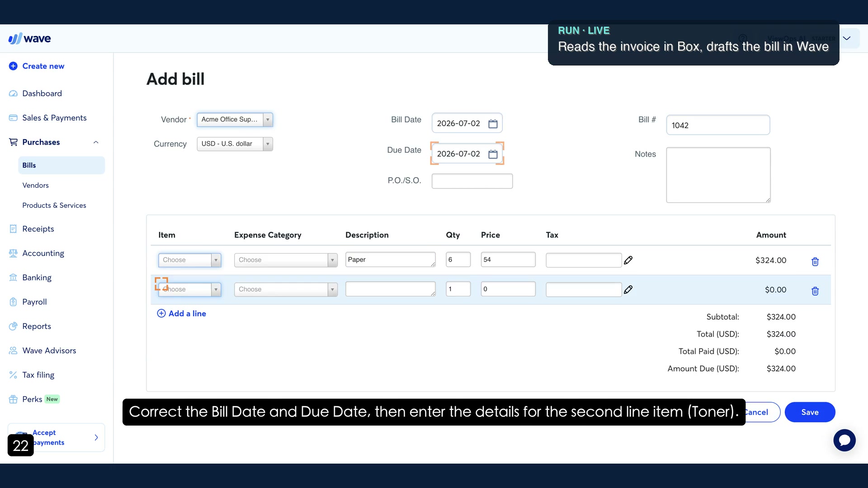Click the Tax field on second row
Screen dimensions: 868x488
click(584, 290)
